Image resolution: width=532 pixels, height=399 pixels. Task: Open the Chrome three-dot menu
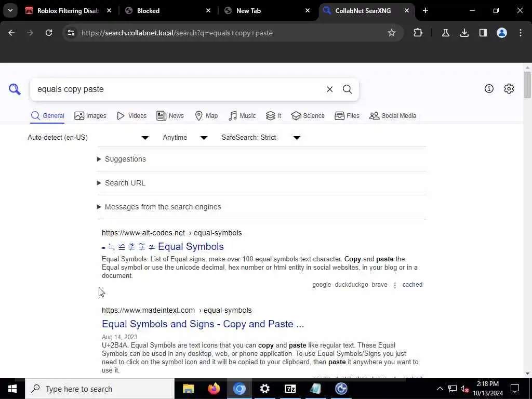click(x=521, y=33)
